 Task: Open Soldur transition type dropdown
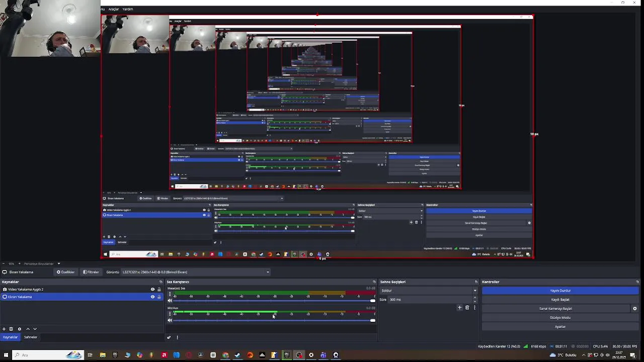point(429,291)
